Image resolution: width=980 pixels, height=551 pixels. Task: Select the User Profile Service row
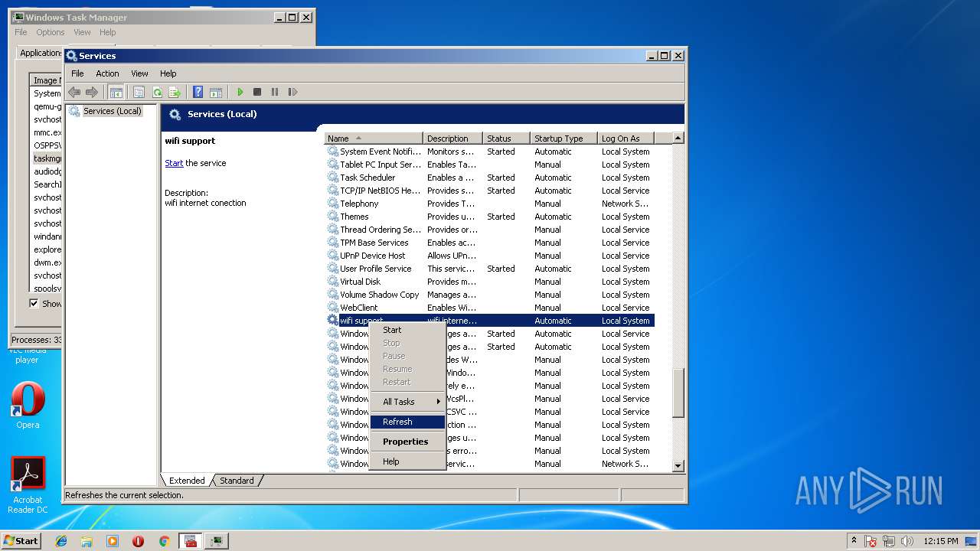click(490, 269)
